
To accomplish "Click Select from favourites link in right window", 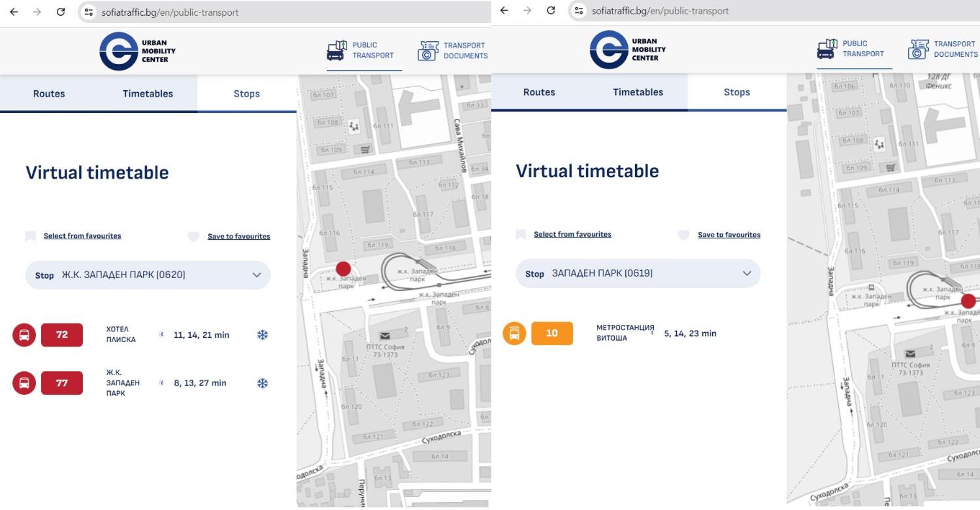I will pyautogui.click(x=573, y=234).
